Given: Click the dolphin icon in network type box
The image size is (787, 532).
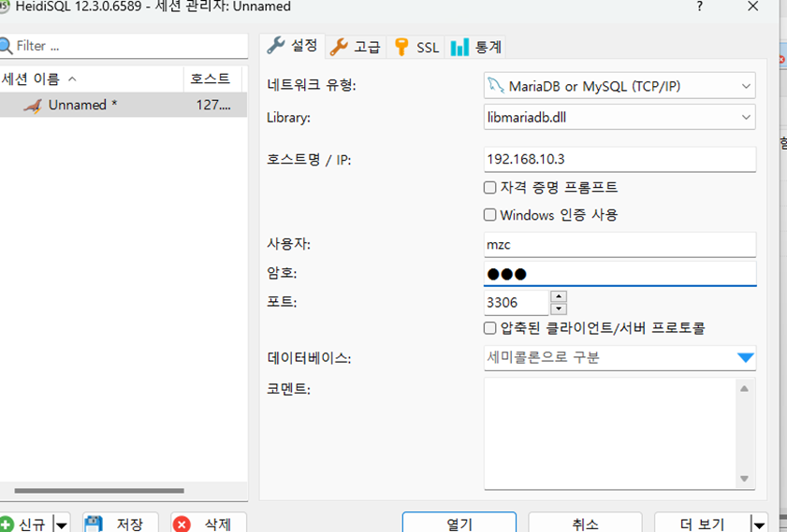Looking at the screenshot, I should pyautogui.click(x=496, y=86).
